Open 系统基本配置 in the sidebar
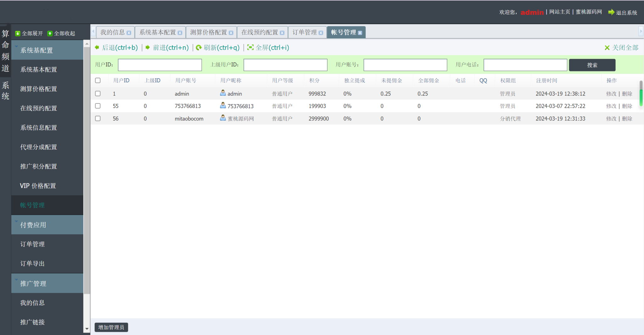This screenshot has width=644, height=335. pos(47,69)
